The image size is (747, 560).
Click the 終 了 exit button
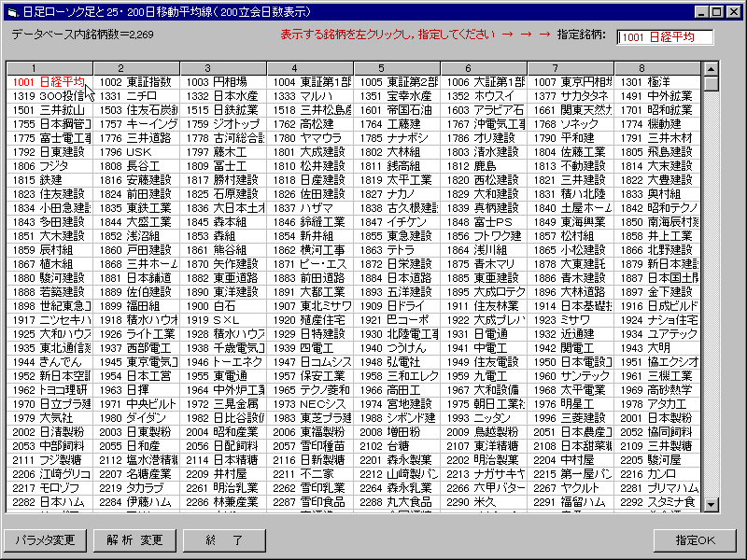point(224,539)
